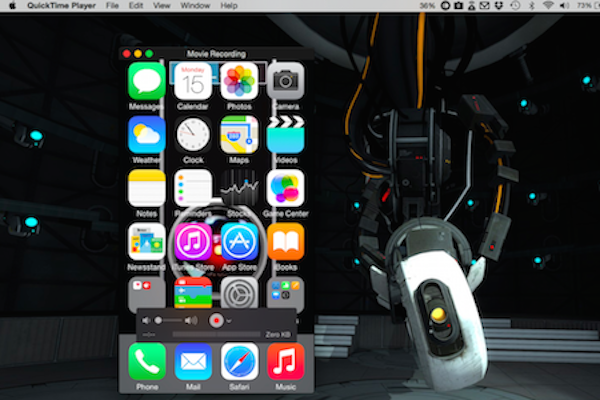The width and height of the screenshot is (600, 400).
Task: Open the Passbook app icon
Action: coord(193,293)
